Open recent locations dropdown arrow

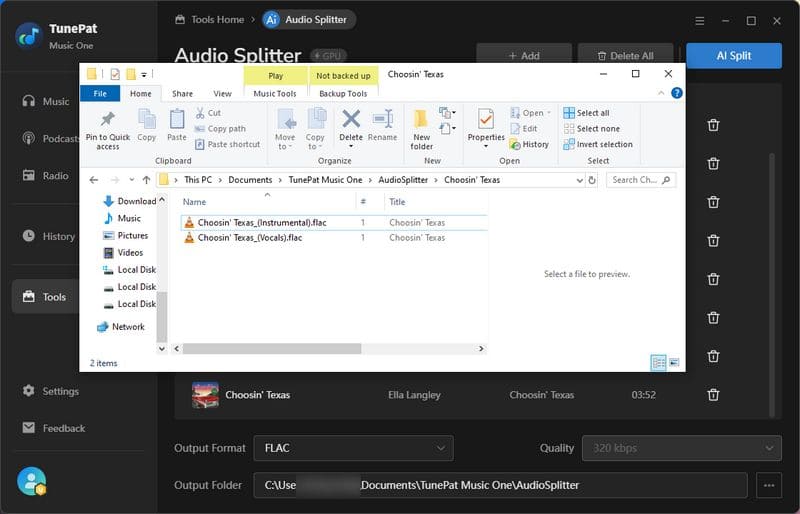coord(132,180)
